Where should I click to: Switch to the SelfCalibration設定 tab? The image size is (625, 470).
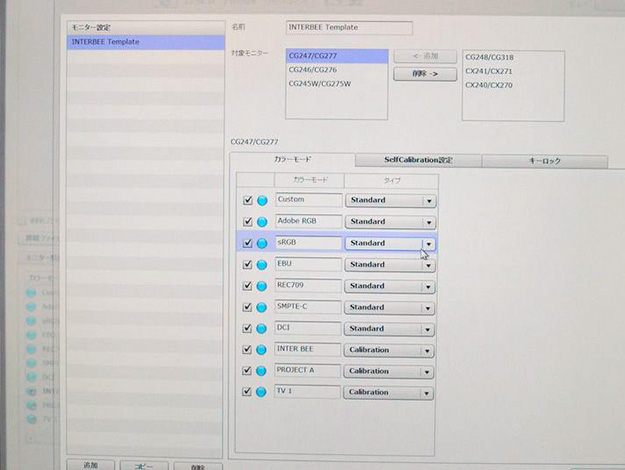(x=418, y=160)
